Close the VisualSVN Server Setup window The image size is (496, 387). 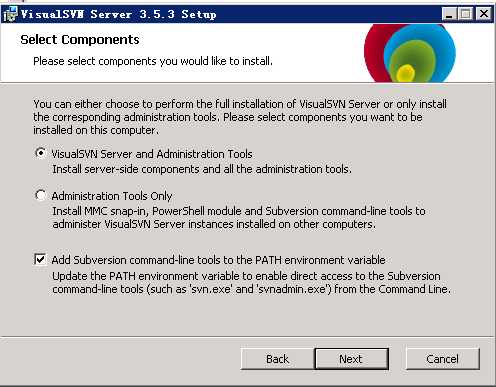click(484, 14)
